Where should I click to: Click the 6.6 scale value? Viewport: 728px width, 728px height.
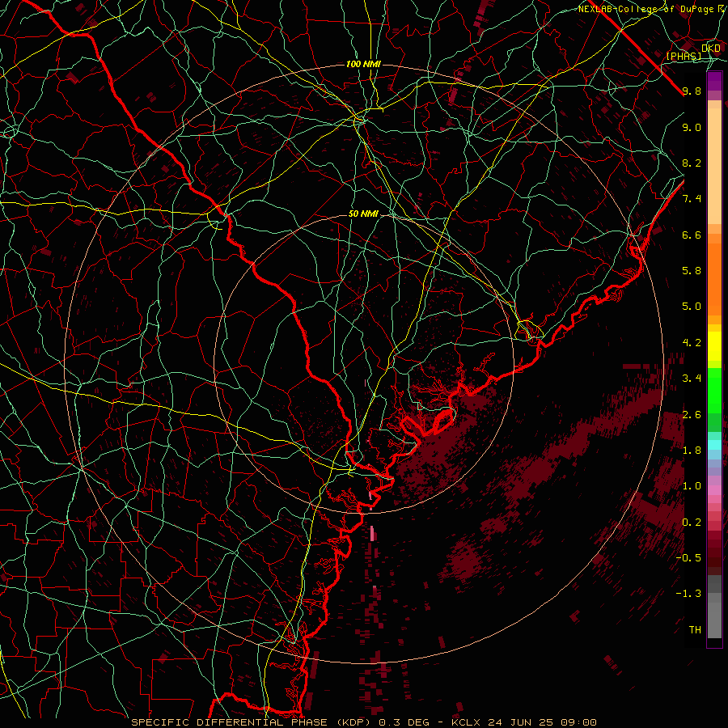coord(692,235)
